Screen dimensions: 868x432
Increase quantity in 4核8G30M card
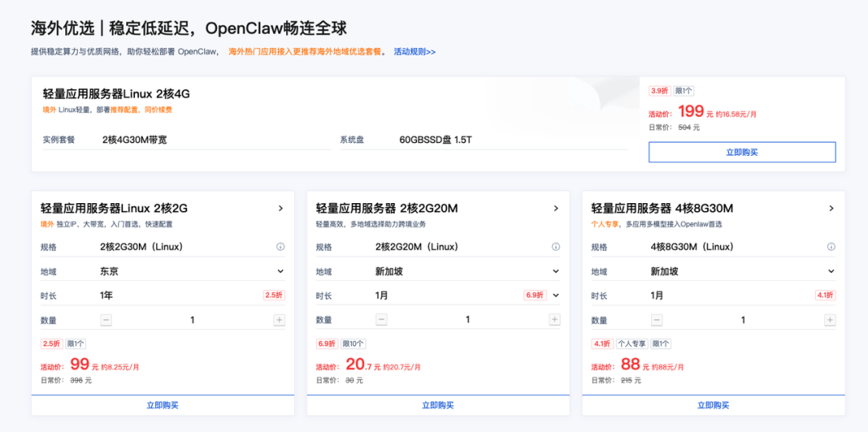pos(830,320)
